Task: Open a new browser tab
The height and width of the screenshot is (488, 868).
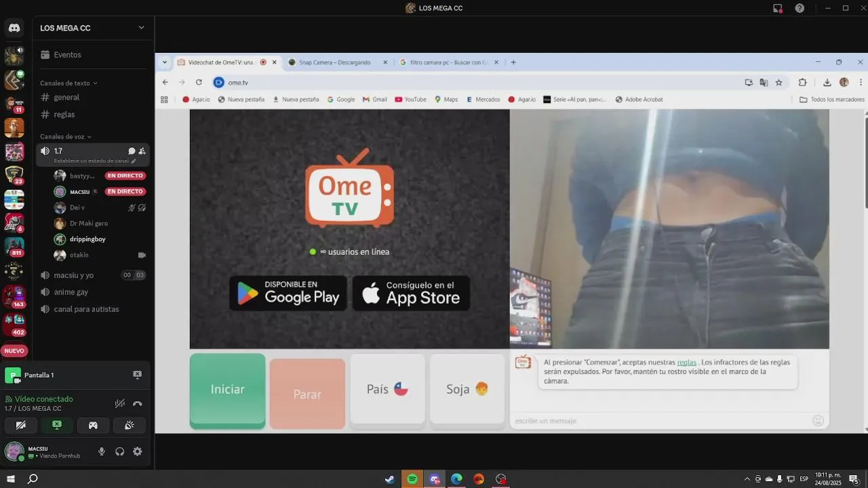Action: click(x=513, y=62)
